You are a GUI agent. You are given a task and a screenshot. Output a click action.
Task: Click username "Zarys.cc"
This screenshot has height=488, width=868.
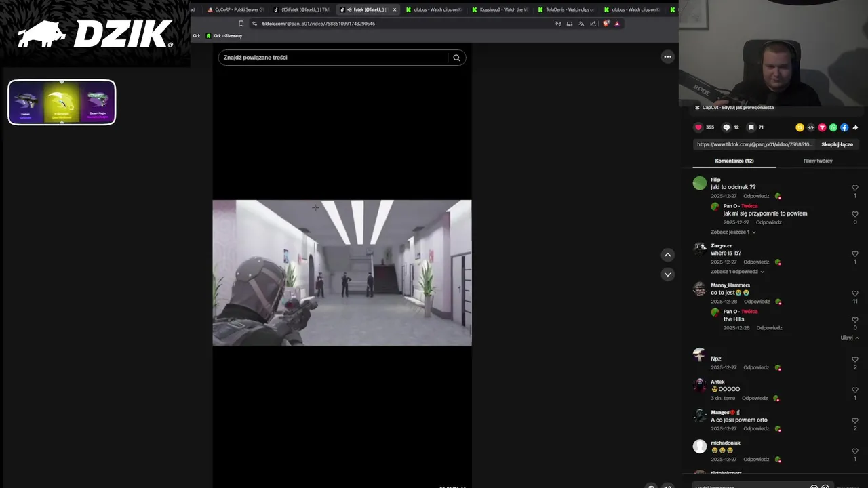722,245
